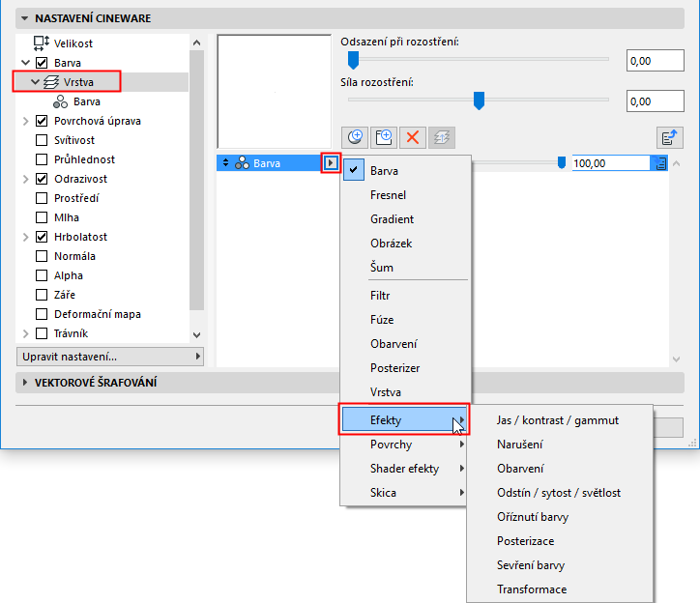
Task: Collapse the Nastavení Cineware section
Action: 25,18
